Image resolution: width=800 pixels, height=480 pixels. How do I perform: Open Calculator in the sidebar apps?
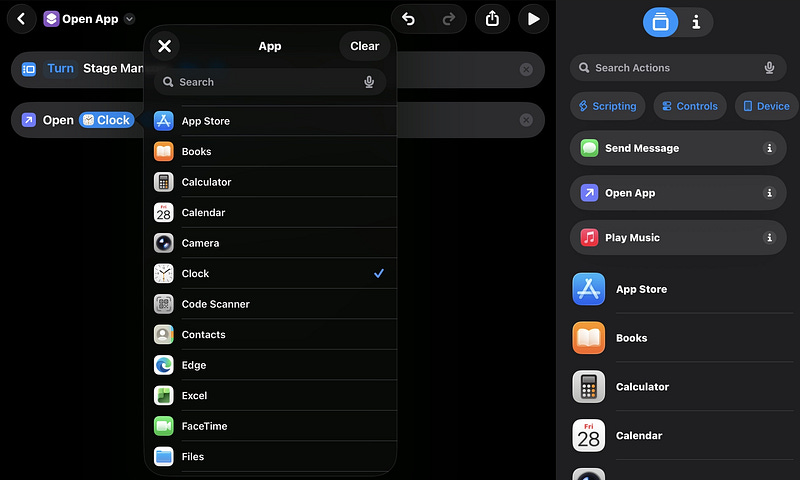click(683, 387)
